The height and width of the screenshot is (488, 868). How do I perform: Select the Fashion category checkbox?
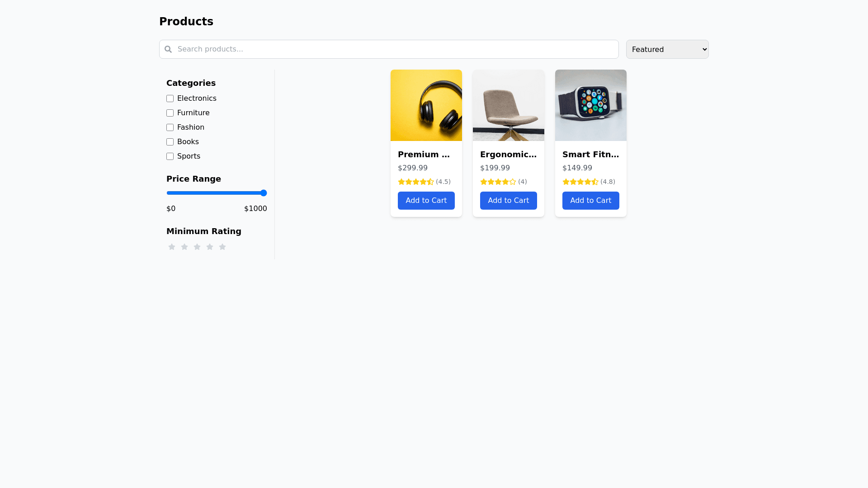(170, 127)
